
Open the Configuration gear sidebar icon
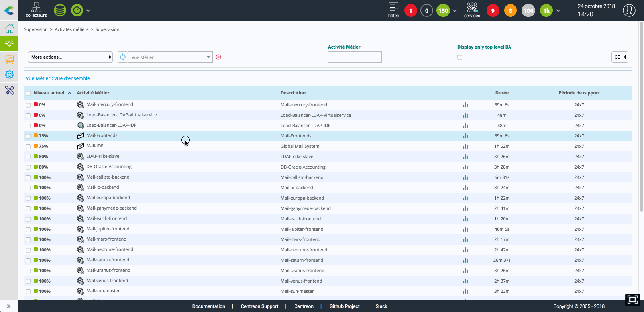tap(9, 75)
